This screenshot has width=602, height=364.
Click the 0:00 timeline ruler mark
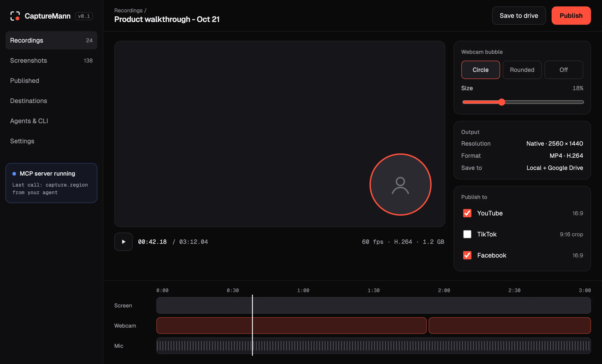point(162,290)
